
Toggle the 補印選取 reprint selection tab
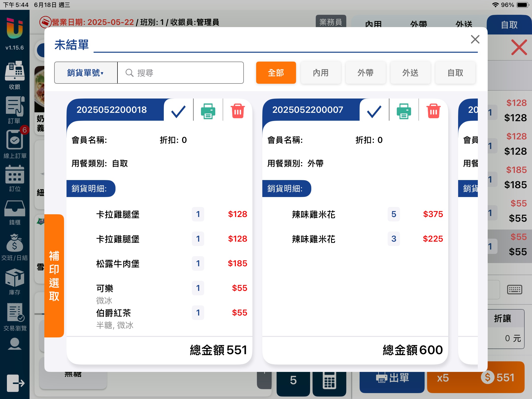[x=54, y=276]
